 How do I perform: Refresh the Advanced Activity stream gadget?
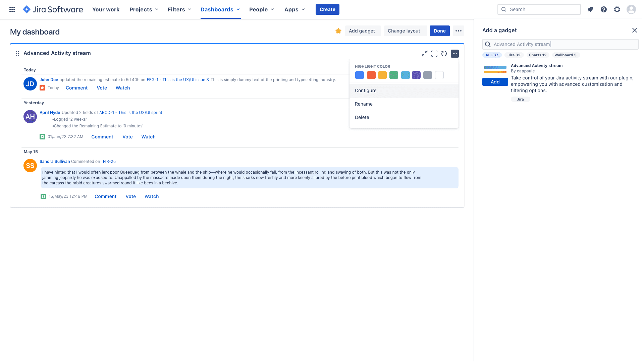[444, 53]
